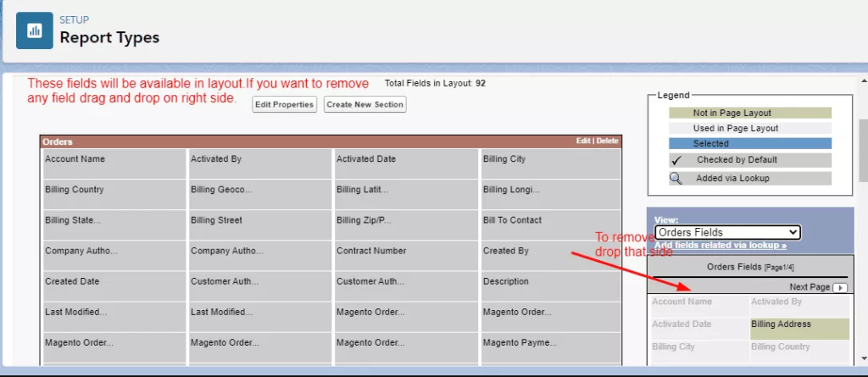Select the Billing Geoco... field
The image size is (868, 377).
[x=260, y=194]
